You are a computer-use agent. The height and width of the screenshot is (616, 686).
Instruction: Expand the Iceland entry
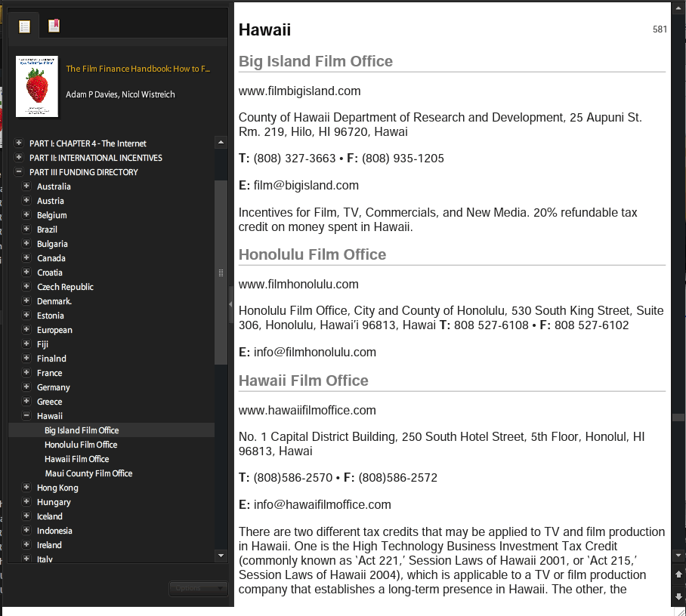26,516
